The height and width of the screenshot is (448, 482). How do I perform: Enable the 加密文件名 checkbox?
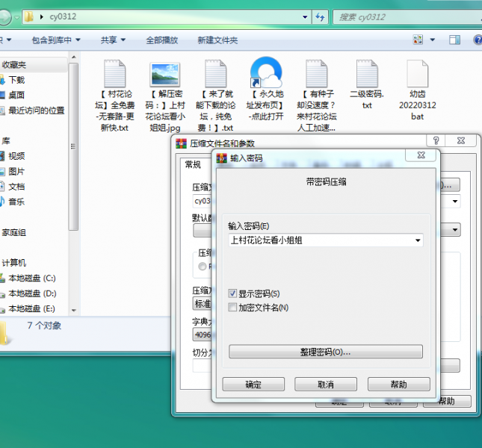233,308
